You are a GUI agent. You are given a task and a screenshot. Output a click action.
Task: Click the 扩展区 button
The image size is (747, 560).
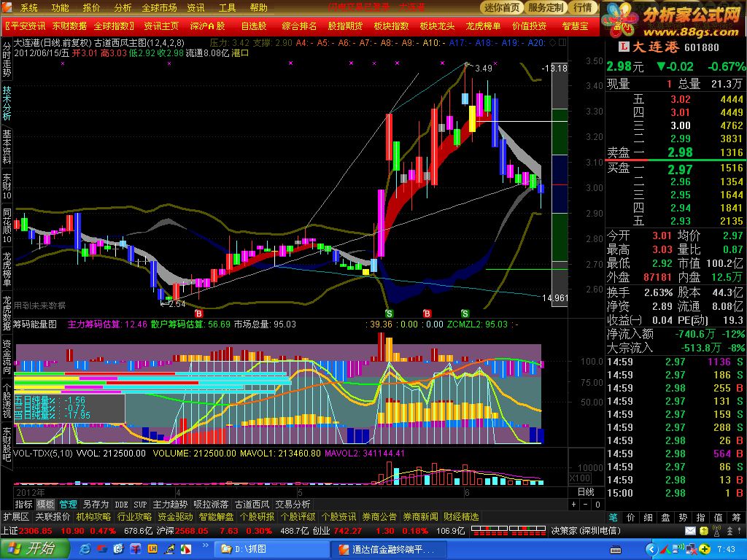[x=16, y=517]
